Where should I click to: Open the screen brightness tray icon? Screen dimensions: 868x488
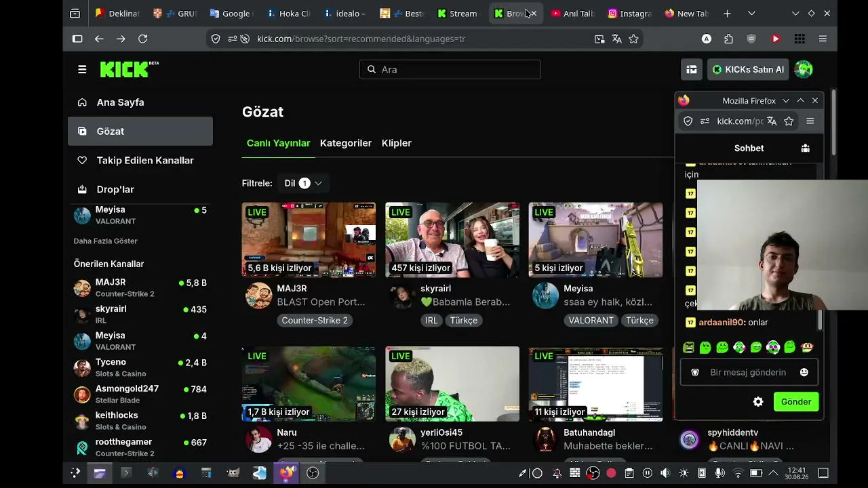[x=684, y=473]
